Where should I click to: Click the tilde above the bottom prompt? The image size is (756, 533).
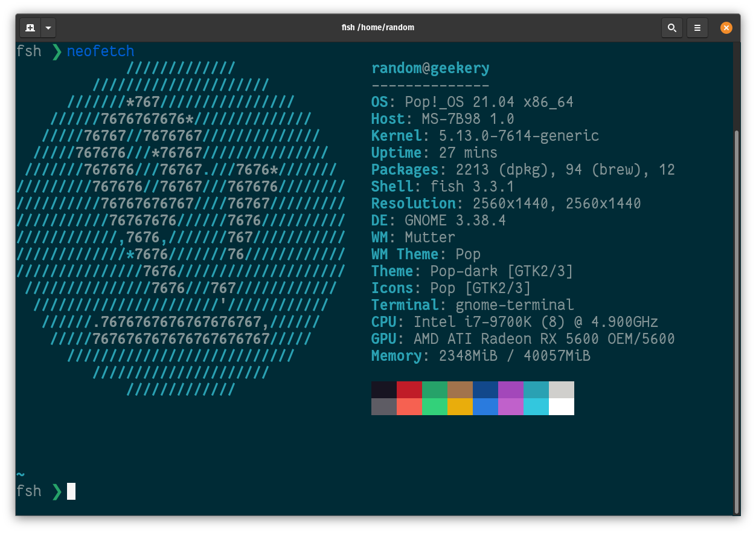(x=21, y=475)
